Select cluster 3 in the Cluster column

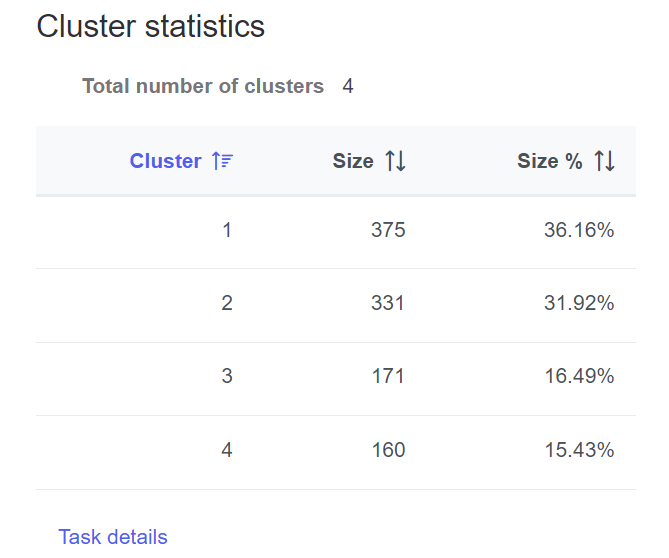point(227,376)
